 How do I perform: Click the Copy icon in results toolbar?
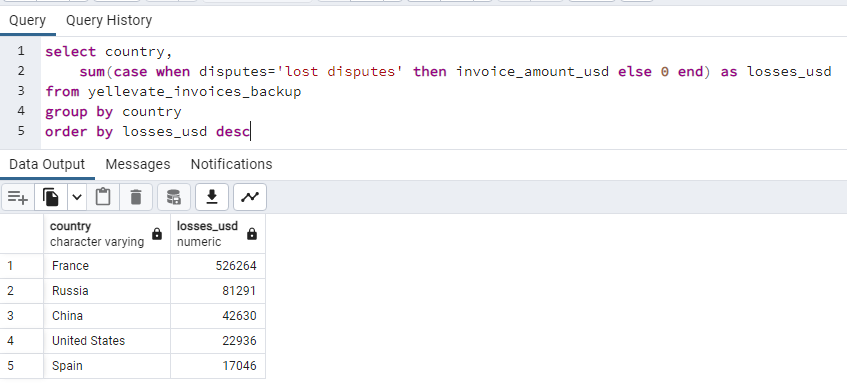click(51, 197)
